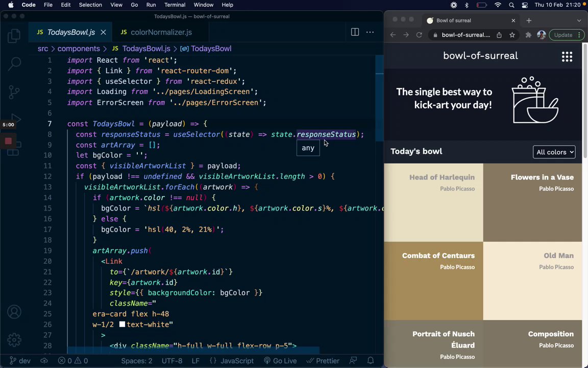Open the Apple menu
Image resolution: width=588 pixels, height=368 pixels.
[x=11, y=5]
